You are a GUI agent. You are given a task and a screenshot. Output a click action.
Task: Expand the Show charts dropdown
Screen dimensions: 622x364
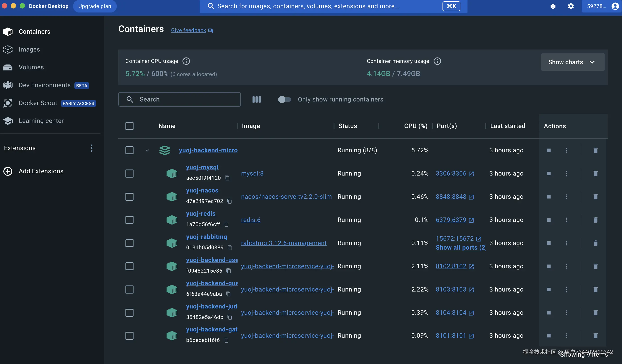pyautogui.click(x=573, y=62)
